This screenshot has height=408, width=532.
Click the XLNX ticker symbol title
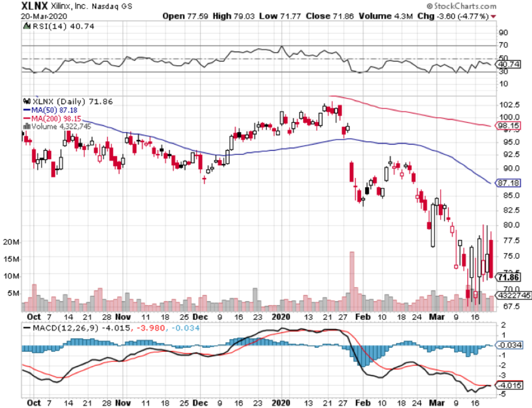[x=34, y=6]
